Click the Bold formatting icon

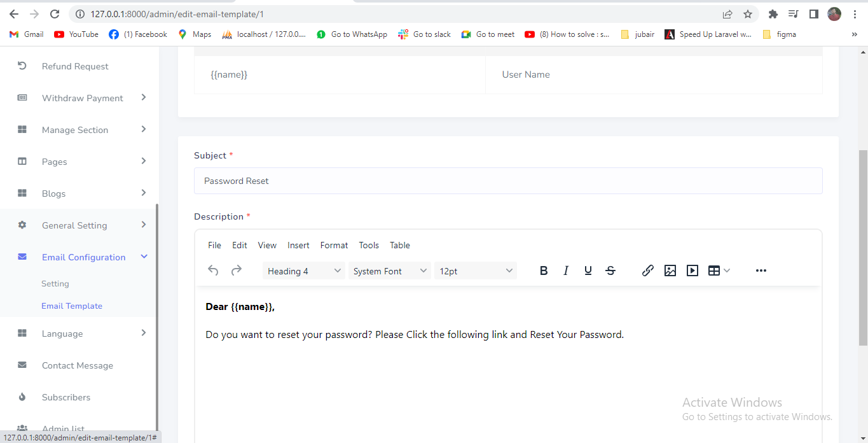tap(544, 271)
